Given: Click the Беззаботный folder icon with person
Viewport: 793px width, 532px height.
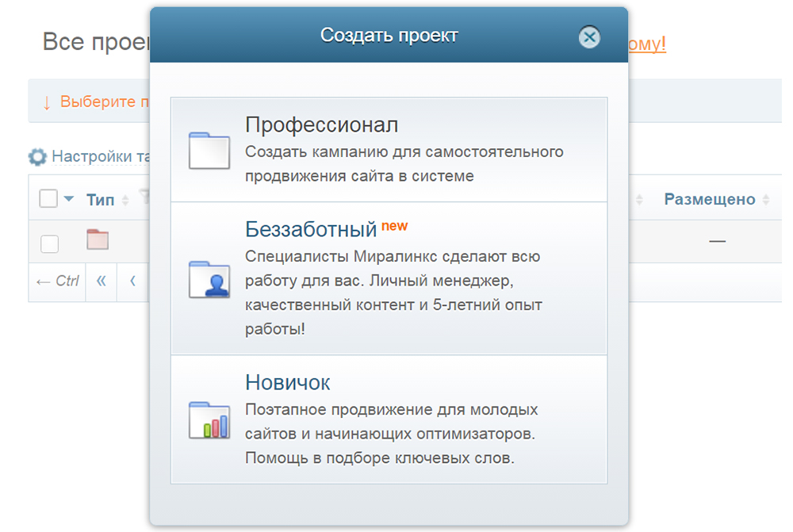Looking at the screenshot, I should (x=209, y=278).
